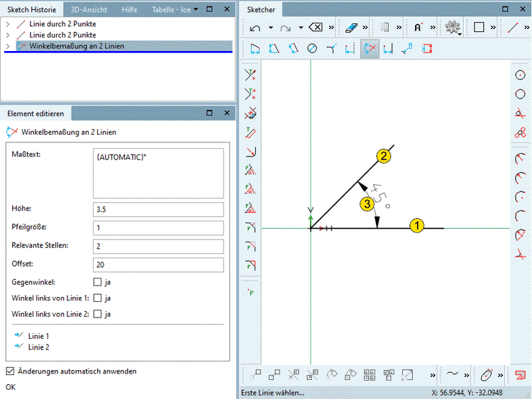
Task: Click the point 'P' tool icon
Action: [x=251, y=292]
